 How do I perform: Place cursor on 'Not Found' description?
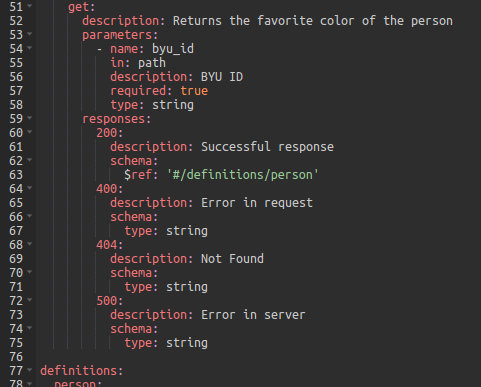232,259
